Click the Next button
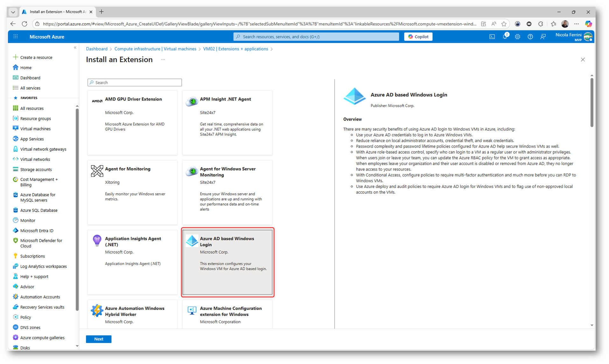Screen dimensions: 609x364 pos(99,339)
